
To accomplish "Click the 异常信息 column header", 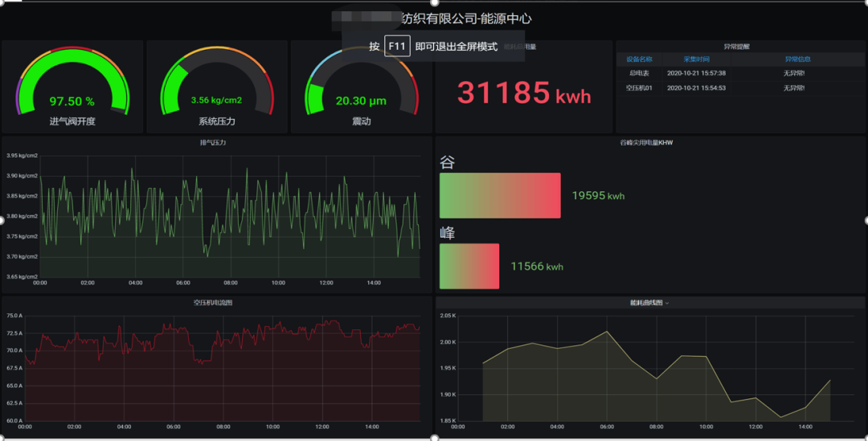I will click(x=797, y=59).
